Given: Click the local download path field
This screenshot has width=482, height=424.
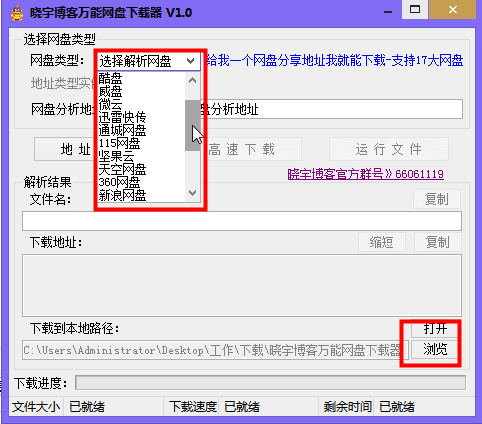Looking at the screenshot, I should point(215,350).
